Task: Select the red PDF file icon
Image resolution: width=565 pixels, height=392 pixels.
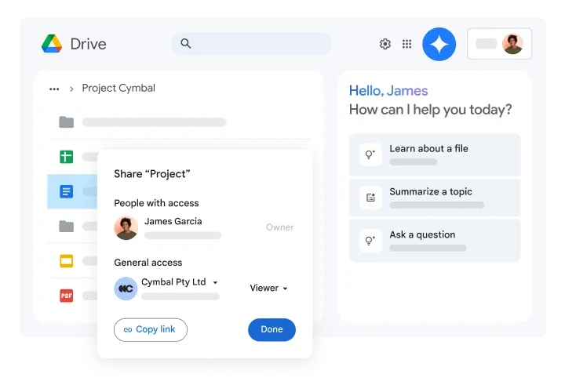Action: click(66, 296)
